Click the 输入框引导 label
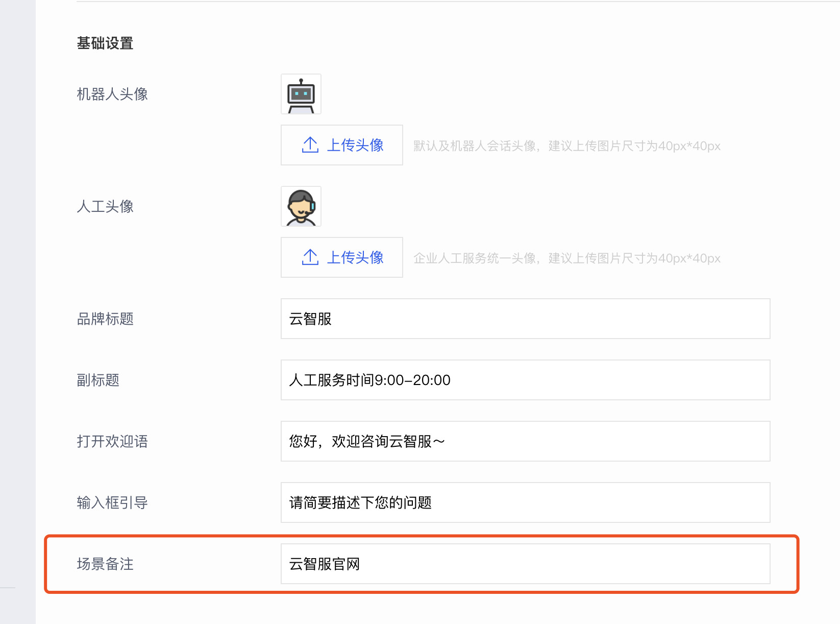 coord(112,502)
